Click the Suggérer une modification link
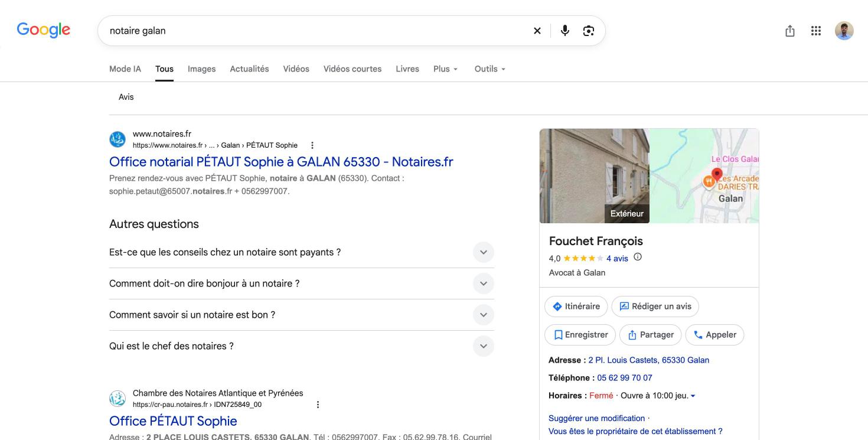Image resolution: width=868 pixels, height=440 pixels. pyautogui.click(x=596, y=418)
